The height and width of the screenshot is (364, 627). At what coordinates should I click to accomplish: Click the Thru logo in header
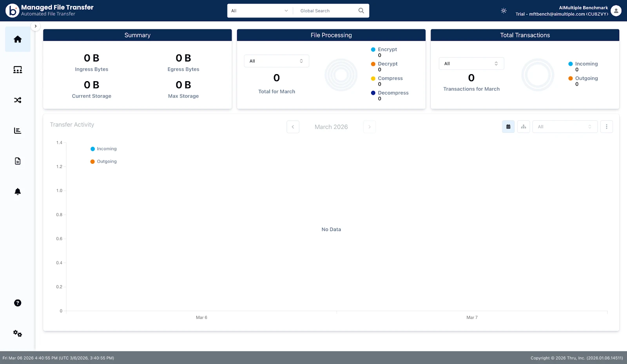click(12, 11)
